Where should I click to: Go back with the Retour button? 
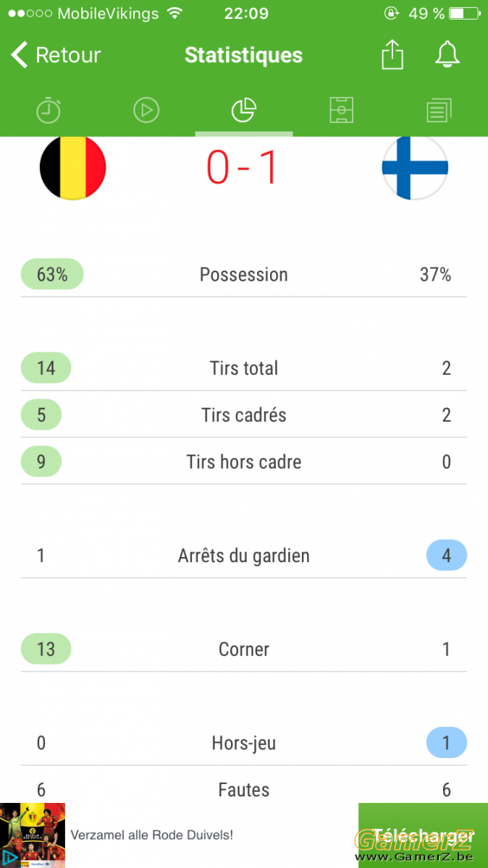coord(56,55)
